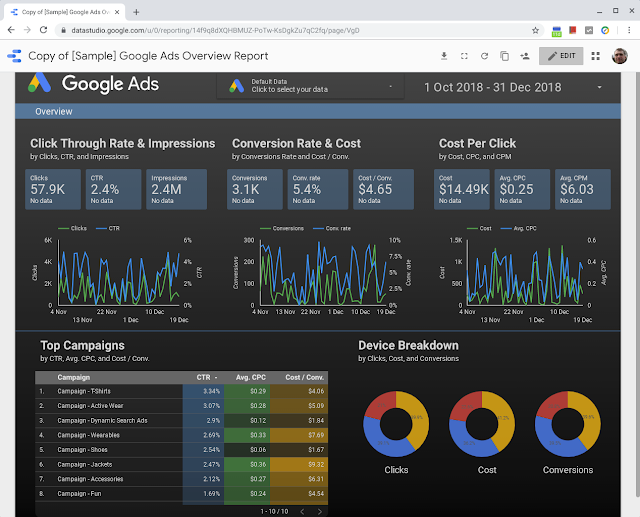
Task: Click the 1 Oct 2018 - 31 Dec 2018 date range
Action: 493,87
